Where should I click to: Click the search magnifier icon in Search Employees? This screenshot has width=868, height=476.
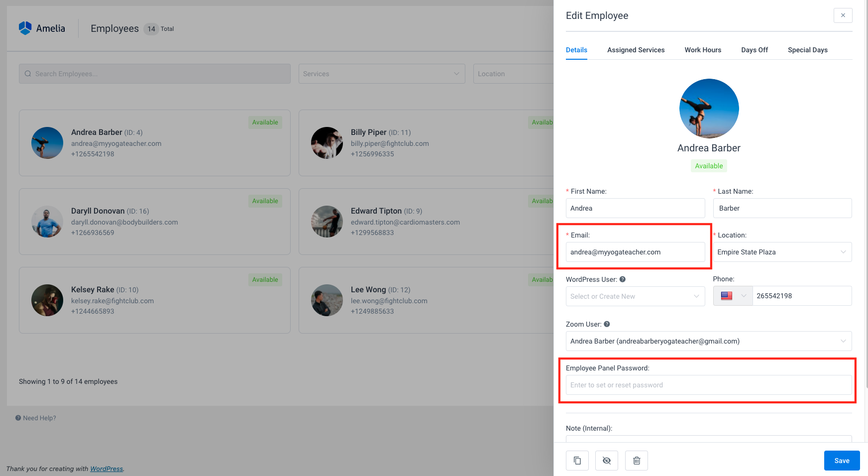pyautogui.click(x=28, y=73)
